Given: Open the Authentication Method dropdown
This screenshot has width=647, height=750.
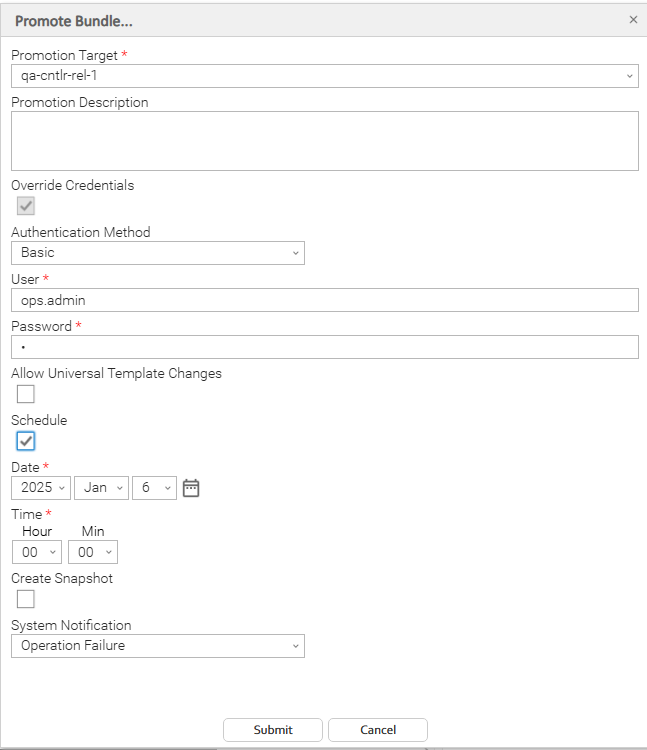Looking at the screenshot, I should tap(157, 253).
